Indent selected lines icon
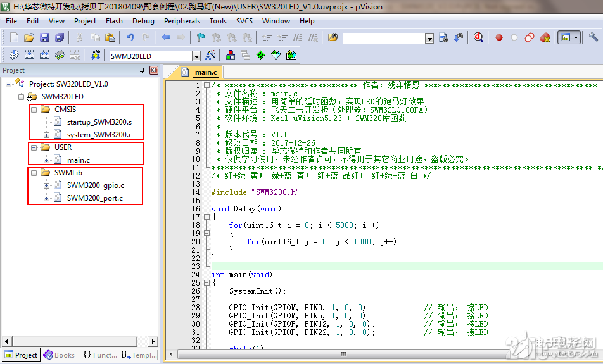This screenshot has height=364, width=603. 267,37
